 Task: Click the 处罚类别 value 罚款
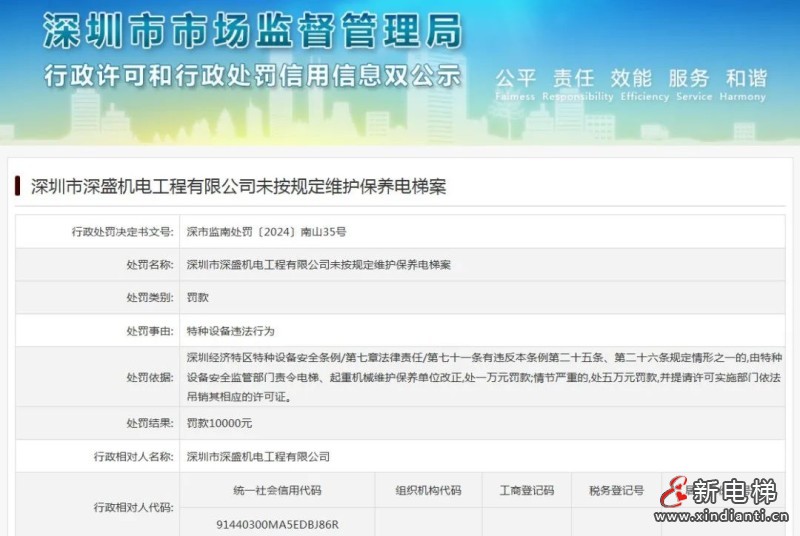click(197, 298)
